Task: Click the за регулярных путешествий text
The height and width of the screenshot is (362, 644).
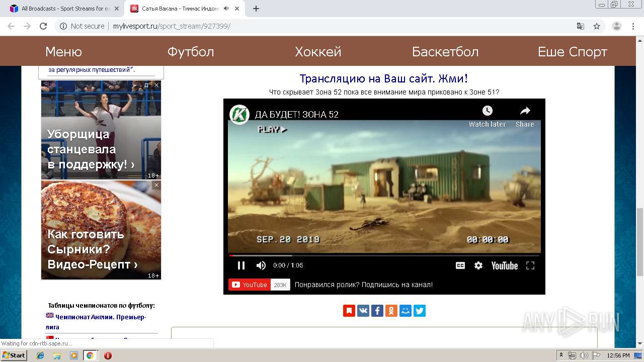Action: click(x=92, y=70)
